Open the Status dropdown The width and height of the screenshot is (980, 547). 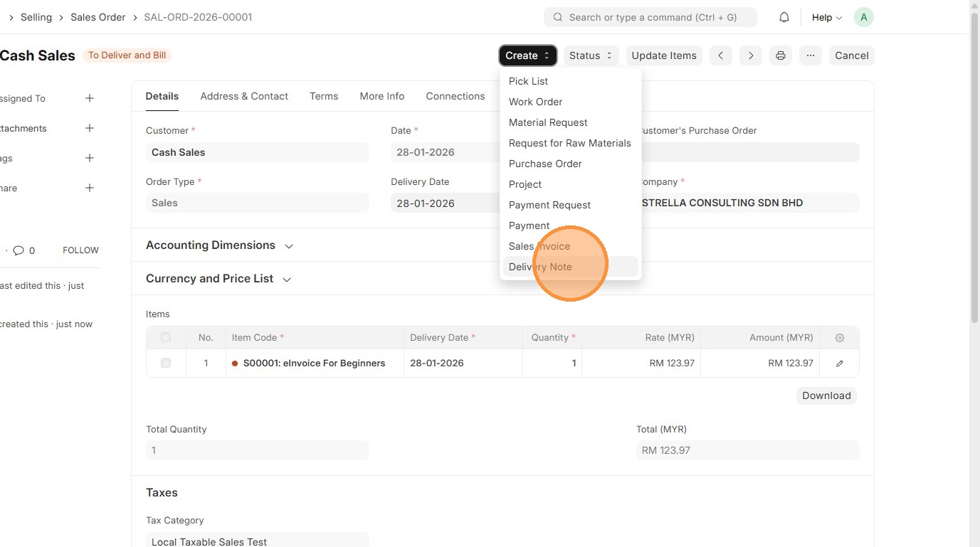591,55
